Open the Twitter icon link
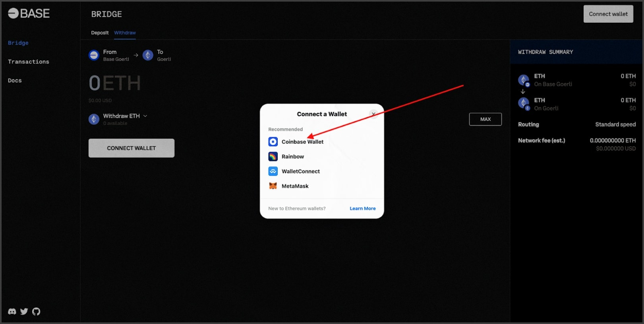Screen dimensions: 644x324 click(24, 312)
